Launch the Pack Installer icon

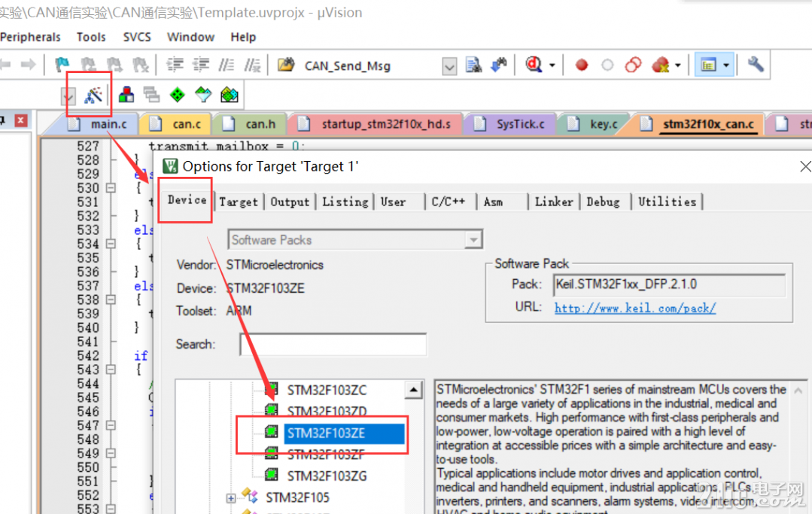click(x=230, y=95)
